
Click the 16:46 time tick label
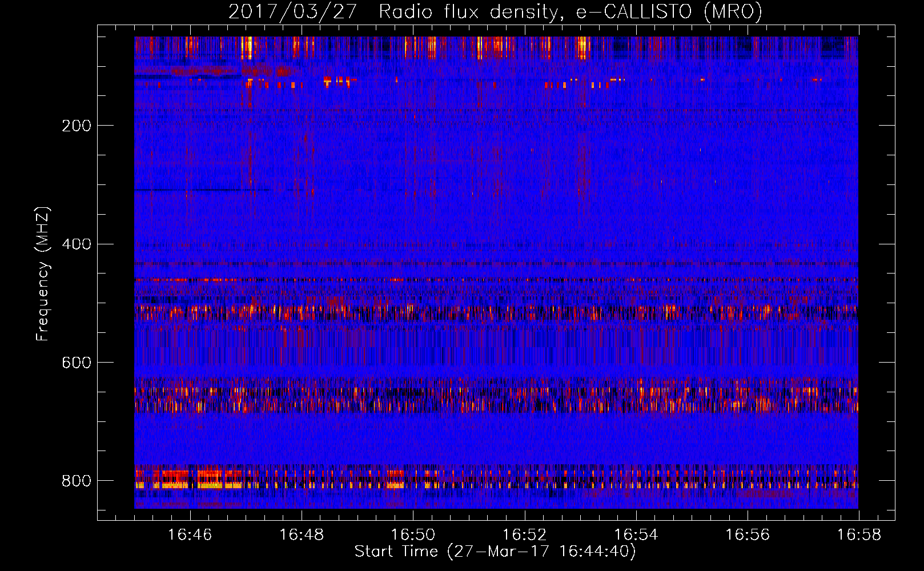tap(190, 534)
